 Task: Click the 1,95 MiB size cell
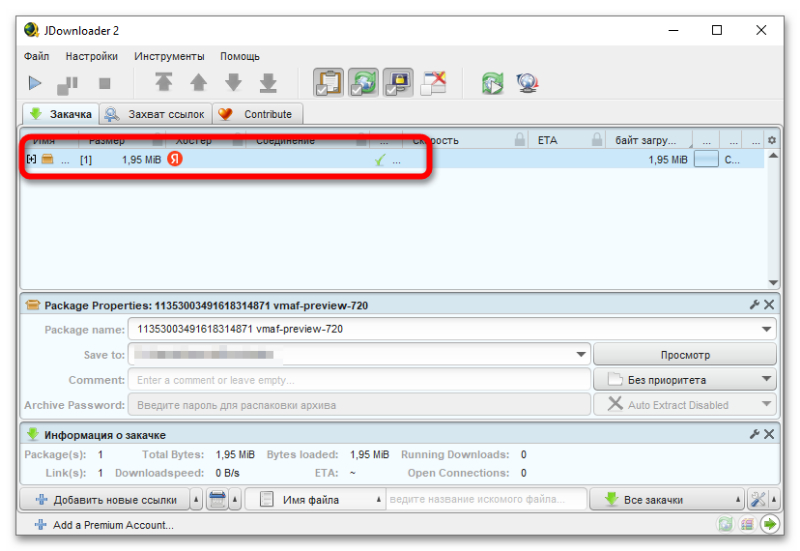(141, 160)
